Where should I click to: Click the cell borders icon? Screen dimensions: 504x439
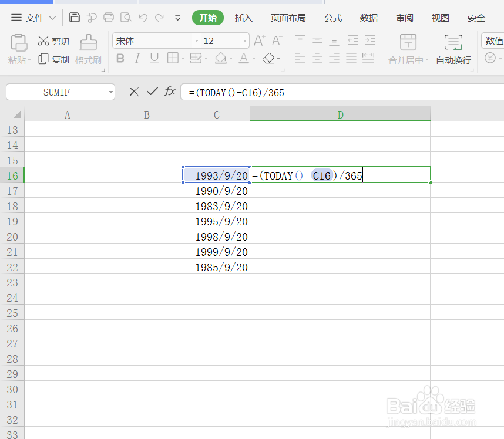tap(173, 58)
